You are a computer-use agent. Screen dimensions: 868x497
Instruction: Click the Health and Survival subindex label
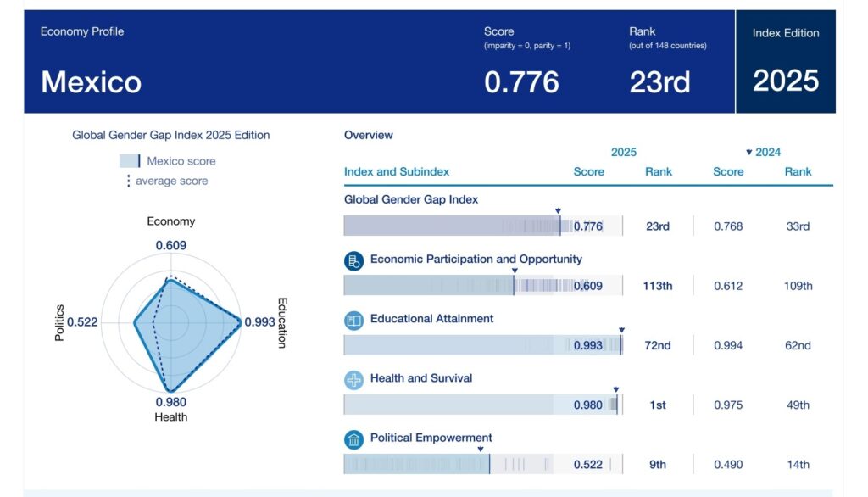pyautogui.click(x=421, y=378)
